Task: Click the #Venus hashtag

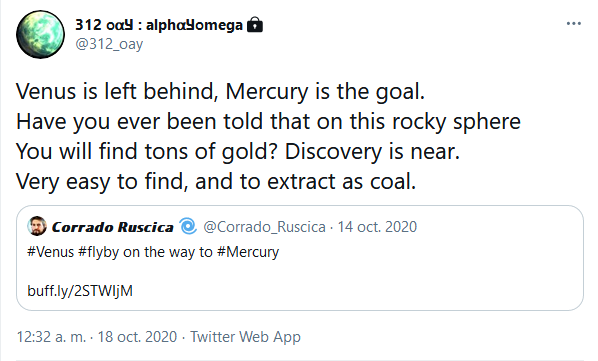Action: pos(50,252)
